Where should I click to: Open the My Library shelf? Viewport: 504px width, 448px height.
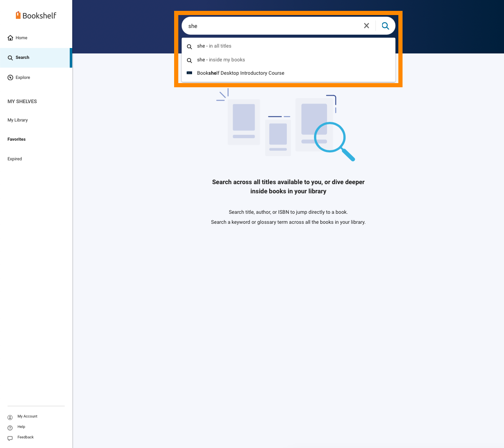coord(18,120)
